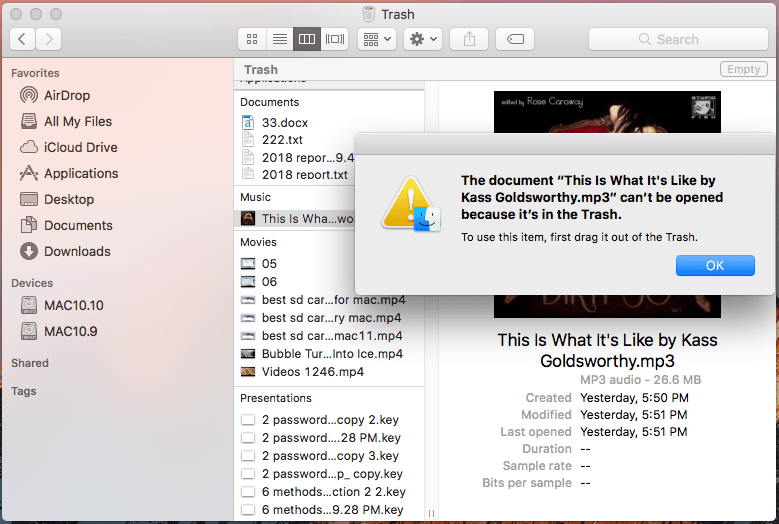Image resolution: width=779 pixels, height=524 pixels.
Task: Select 6 methods...ction 2 2.key
Action: [333, 492]
